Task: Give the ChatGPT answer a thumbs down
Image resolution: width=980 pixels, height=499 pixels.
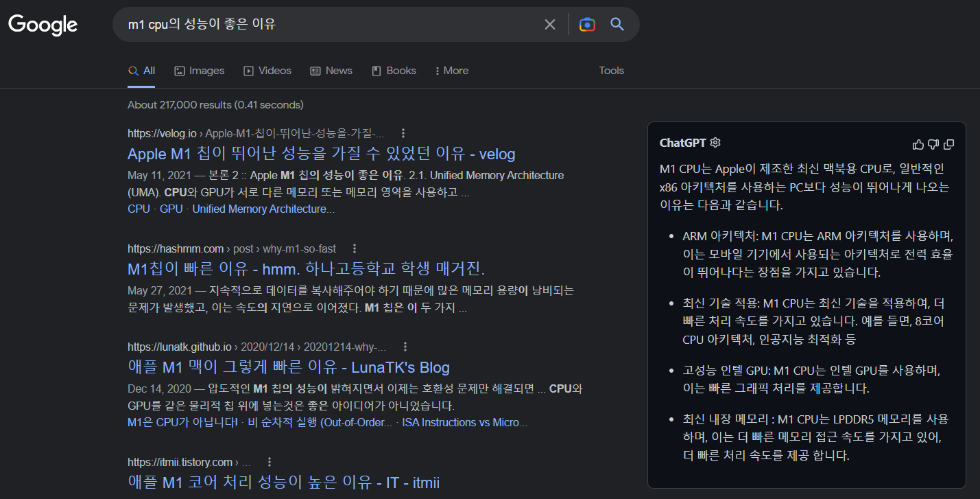Action: tap(933, 144)
